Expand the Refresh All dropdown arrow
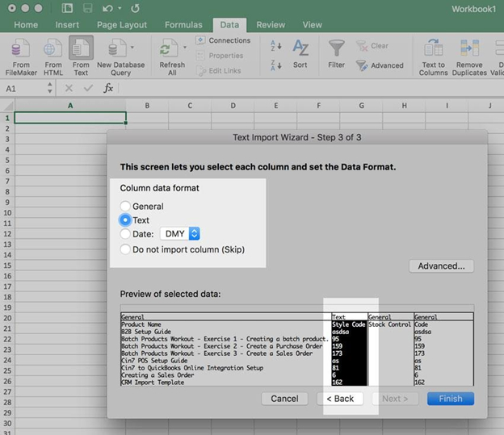The width and height of the screenshot is (504, 435). click(x=187, y=48)
